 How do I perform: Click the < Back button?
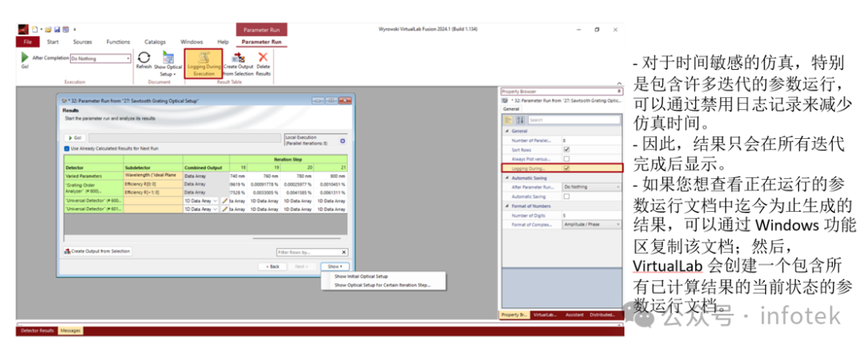[x=272, y=267]
